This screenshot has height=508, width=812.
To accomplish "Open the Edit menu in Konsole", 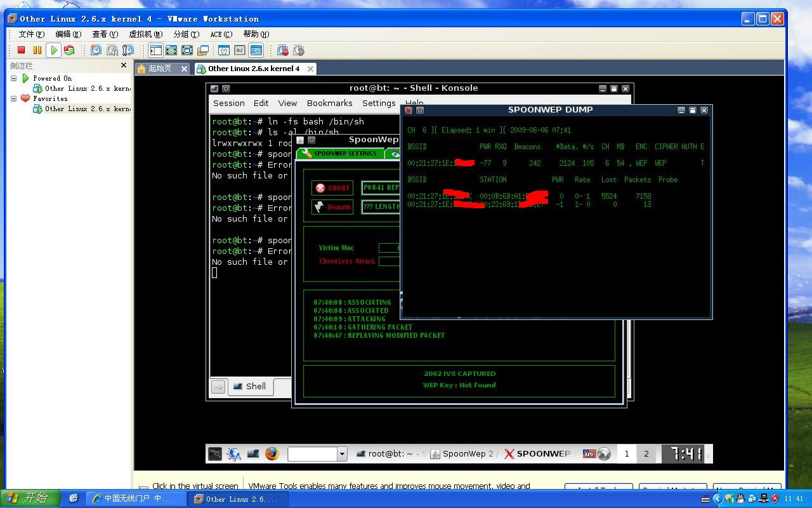I will click(x=261, y=103).
